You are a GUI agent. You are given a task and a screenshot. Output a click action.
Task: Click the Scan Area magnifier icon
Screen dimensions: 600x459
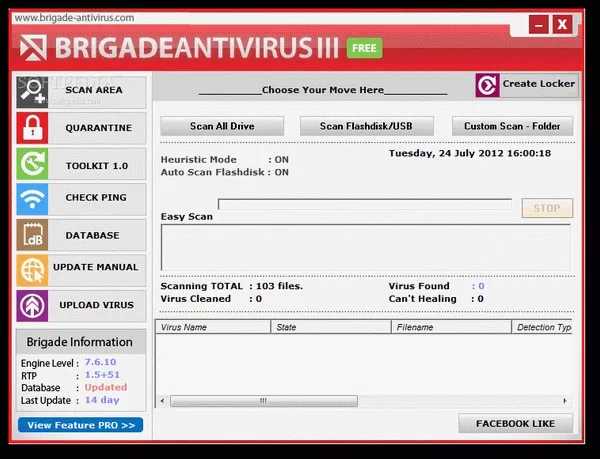(32, 91)
